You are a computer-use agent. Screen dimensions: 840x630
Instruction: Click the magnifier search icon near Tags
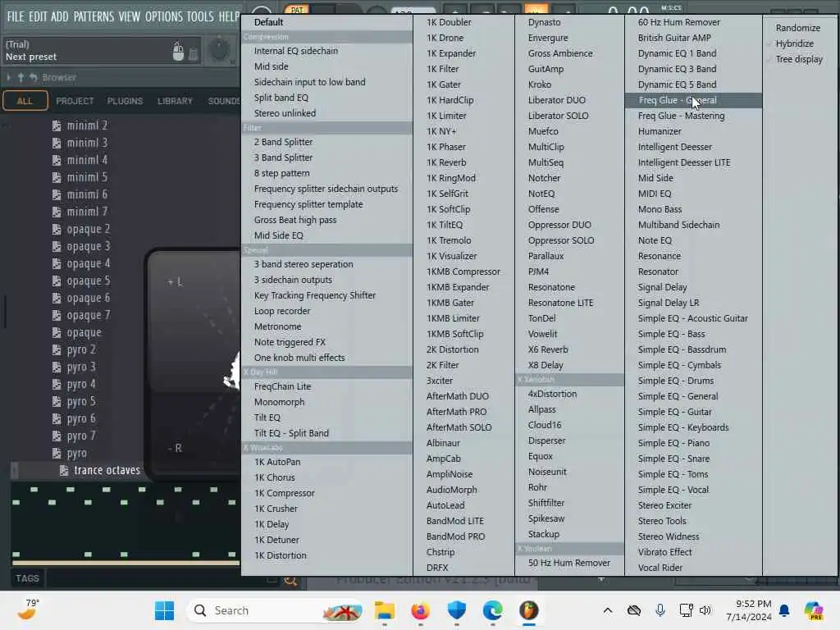291,580
